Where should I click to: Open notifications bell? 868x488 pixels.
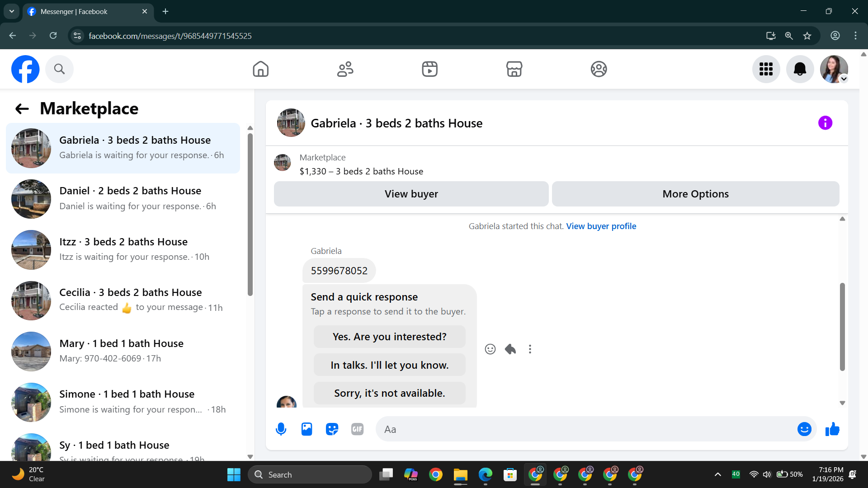click(x=800, y=69)
